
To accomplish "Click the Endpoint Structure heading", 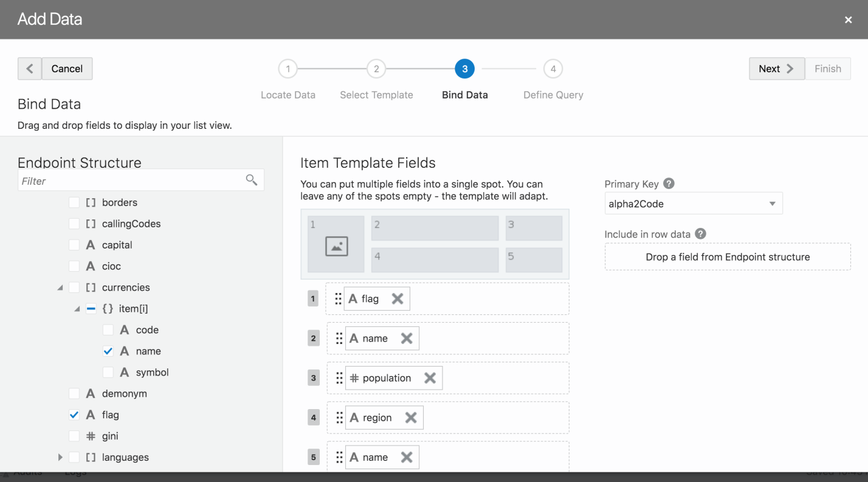I will (80, 162).
